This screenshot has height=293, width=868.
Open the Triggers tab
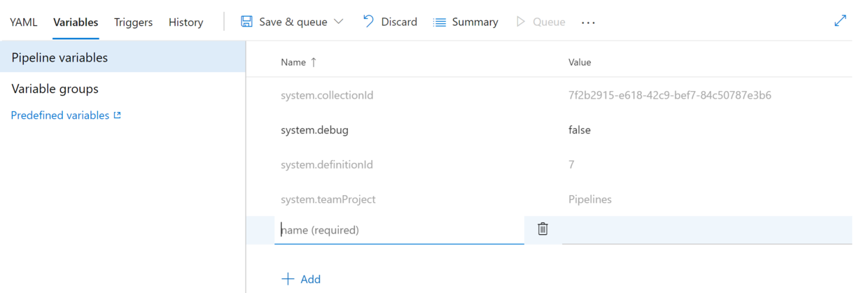pyautogui.click(x=133, y=22)
